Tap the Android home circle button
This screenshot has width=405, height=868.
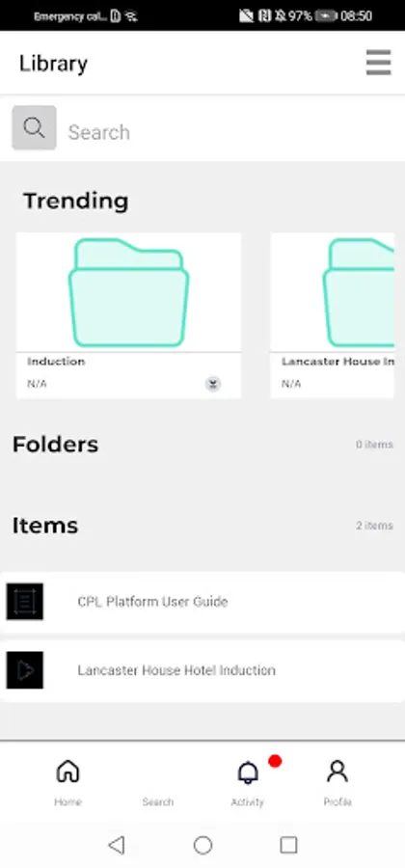pyautogui.click(x=202, y=845)
